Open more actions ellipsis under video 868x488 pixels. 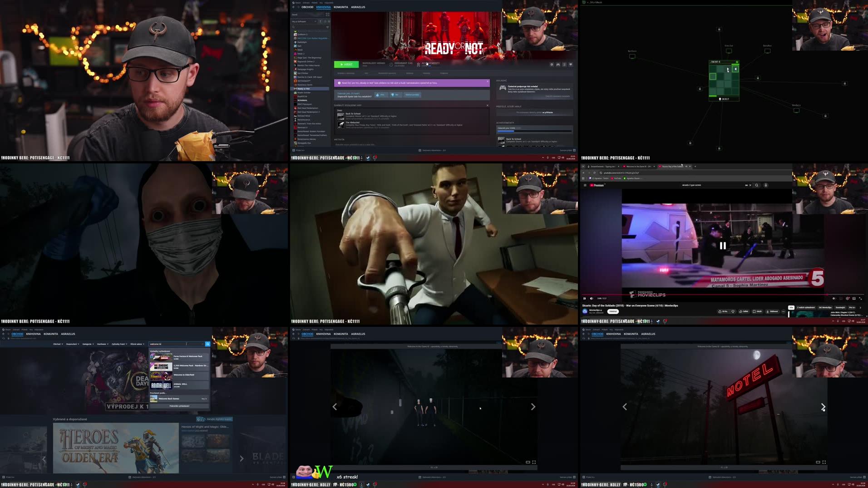pyautogui.click(x=784, y=311)
